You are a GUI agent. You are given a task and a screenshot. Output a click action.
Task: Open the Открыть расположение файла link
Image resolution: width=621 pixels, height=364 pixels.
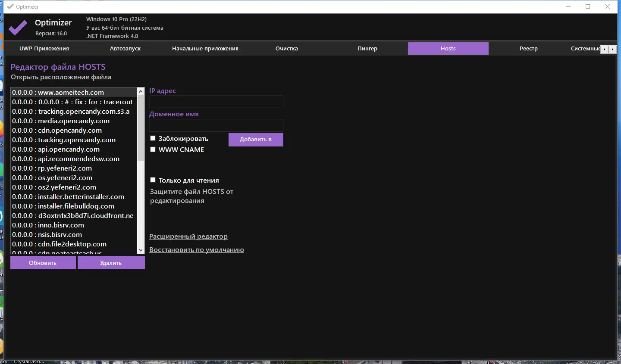click(61, 77)
